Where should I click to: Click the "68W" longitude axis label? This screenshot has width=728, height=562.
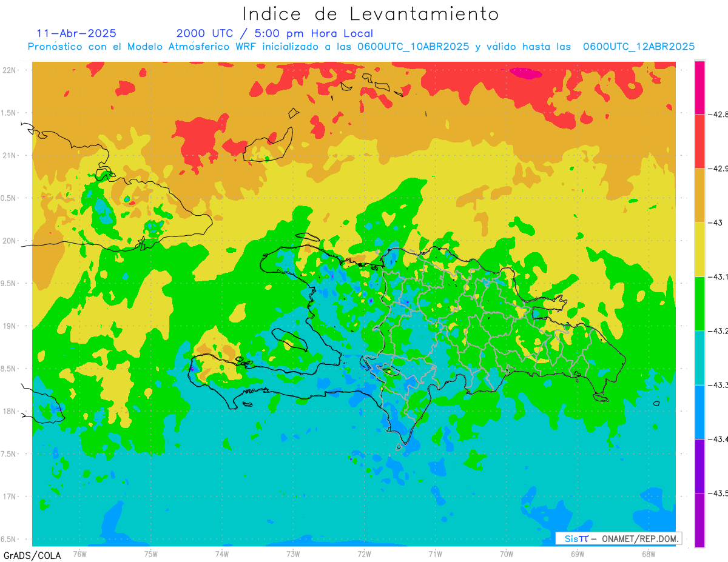(649, 554)
